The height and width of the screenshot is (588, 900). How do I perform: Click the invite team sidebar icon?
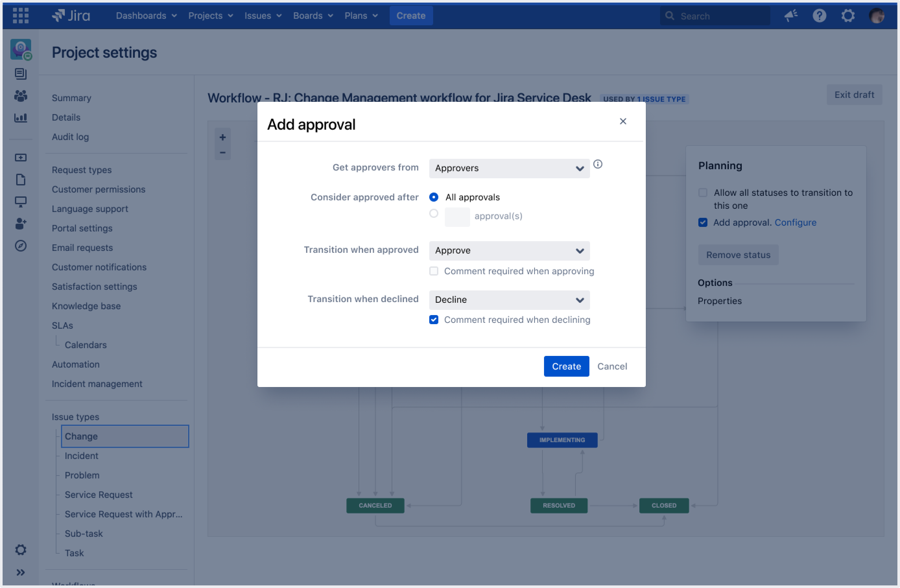20,223
